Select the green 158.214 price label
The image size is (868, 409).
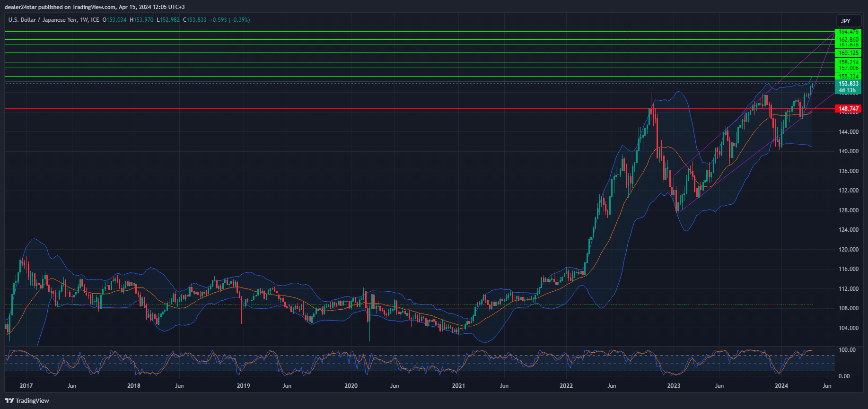pos(848,62)
